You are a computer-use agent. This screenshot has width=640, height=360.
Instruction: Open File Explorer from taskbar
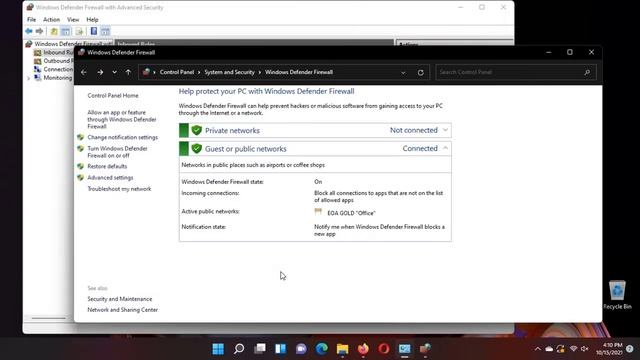(x=342, y=349)
